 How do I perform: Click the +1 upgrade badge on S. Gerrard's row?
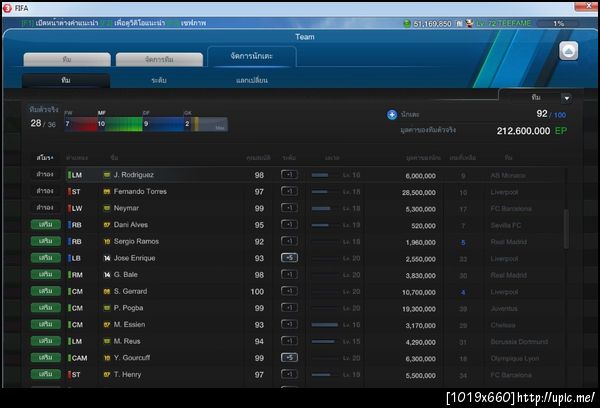point(289,291)
